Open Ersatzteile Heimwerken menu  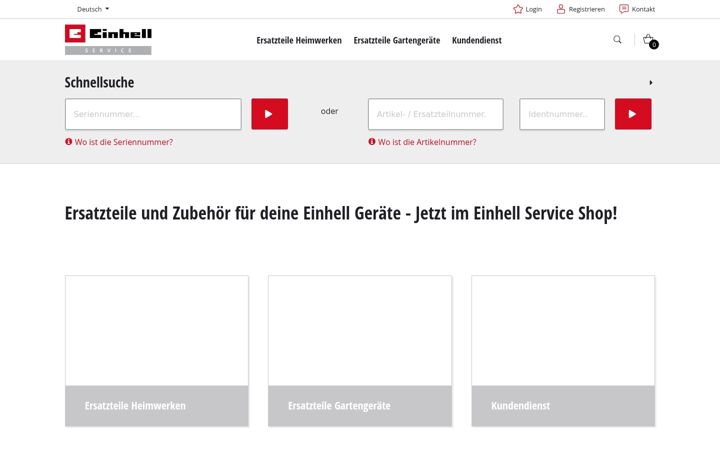tap(299, 40)
